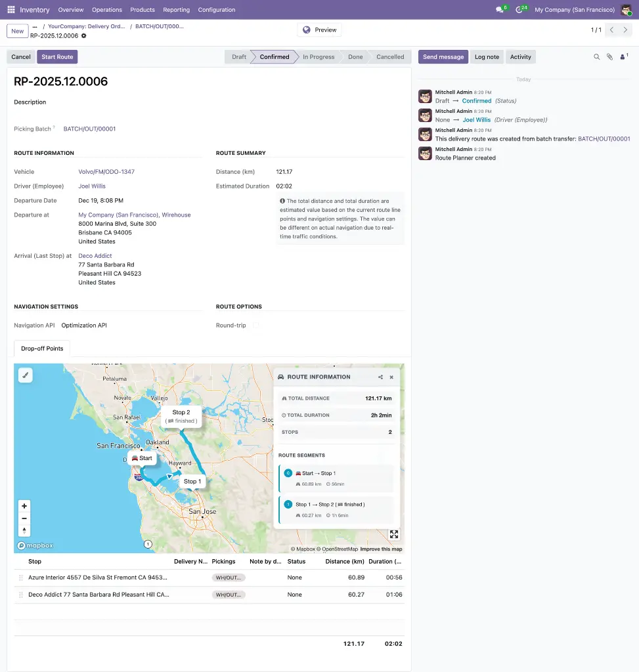
Task: Select Stop 1 → Stop 2 route segment
Action: click(336, 509)
